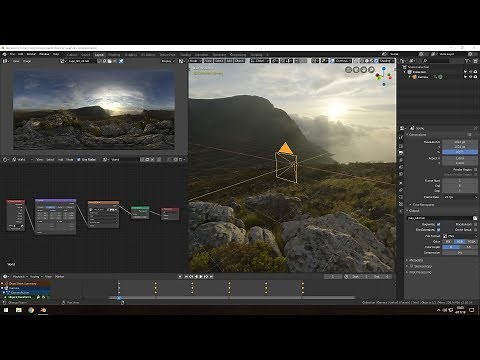Enable the Placeholders checkbox
Viewport: 480px width, 360px height.
click(x=475, y=224)
